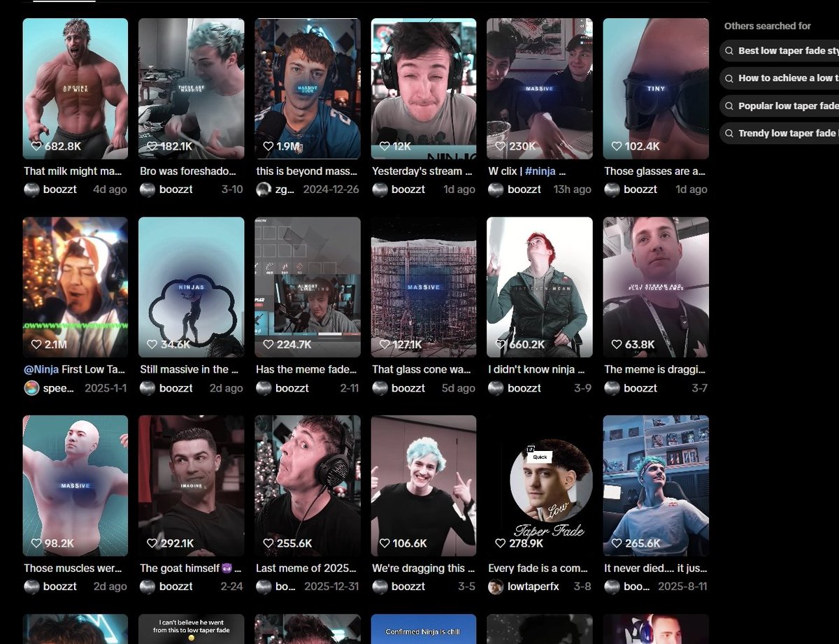Open boozzt avatar under 'The goat himself'
The width and height of the screenshot is (839, 644).
(x=148, y=587)
